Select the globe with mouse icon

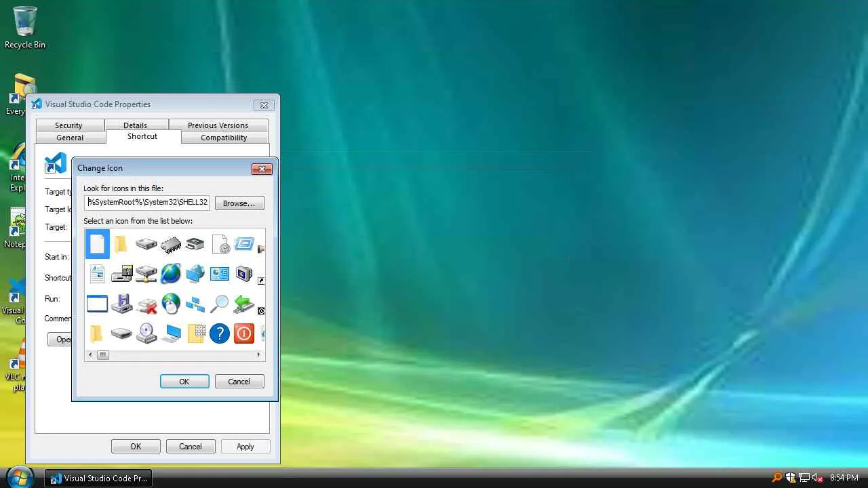(171, 304)
